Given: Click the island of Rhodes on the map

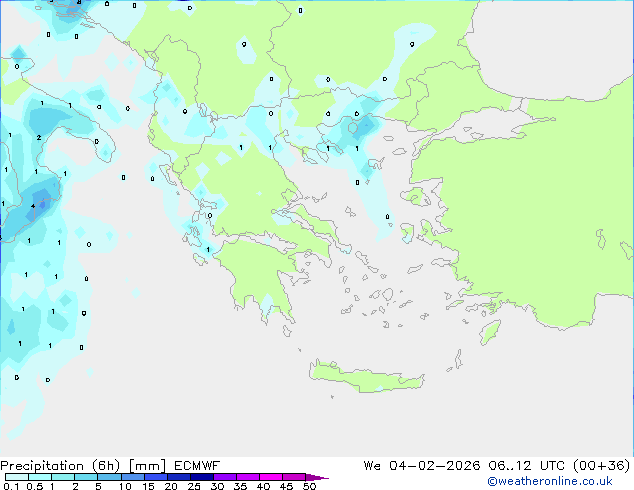Looking at the screenshot, I should pyautogui.click(x=490, y=332).
